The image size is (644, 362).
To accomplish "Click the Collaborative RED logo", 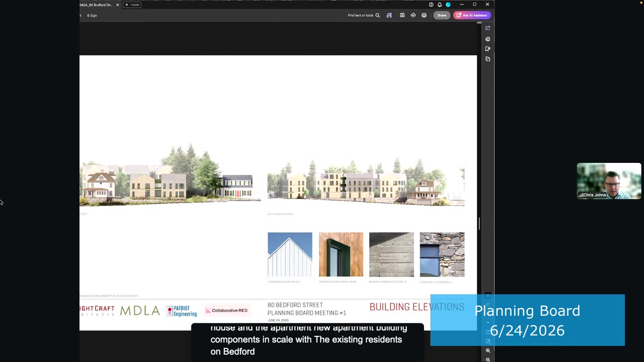I will (226, 311).
